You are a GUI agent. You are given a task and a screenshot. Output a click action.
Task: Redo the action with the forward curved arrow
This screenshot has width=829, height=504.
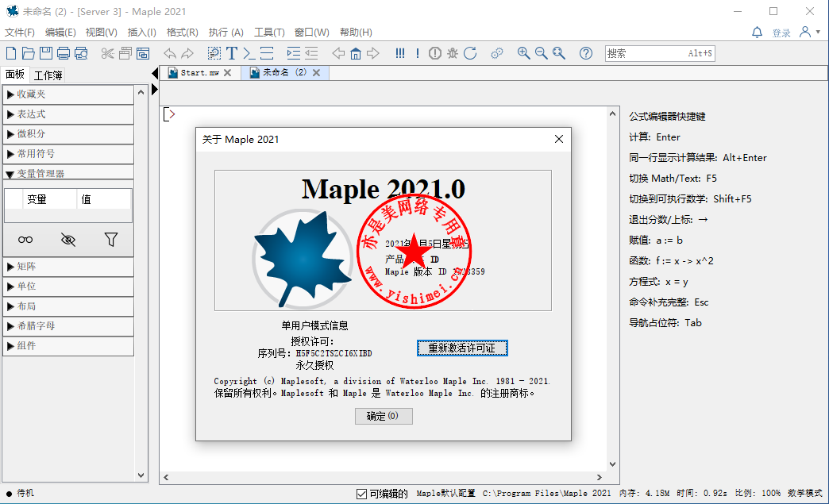[x=187, y=53]
